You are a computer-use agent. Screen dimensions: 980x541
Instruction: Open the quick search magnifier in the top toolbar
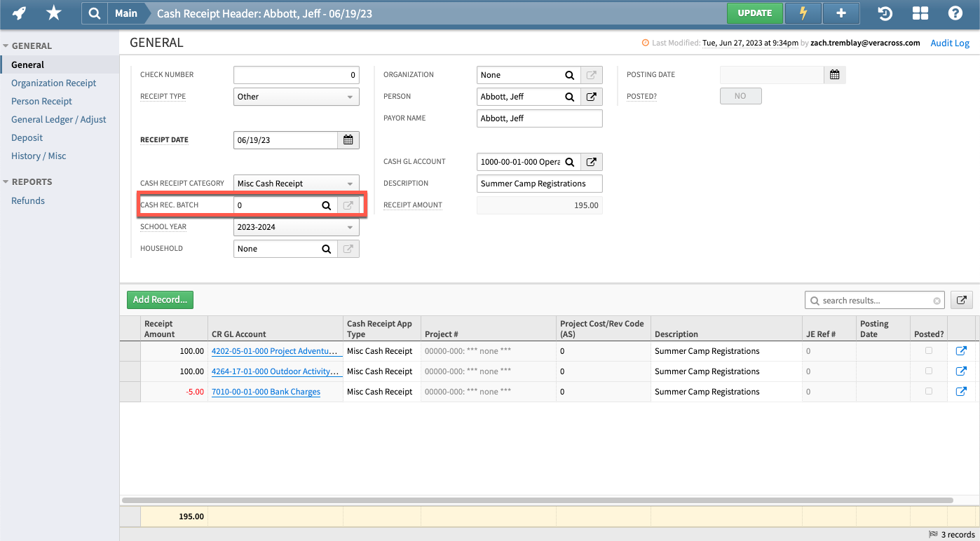[95, 13]
